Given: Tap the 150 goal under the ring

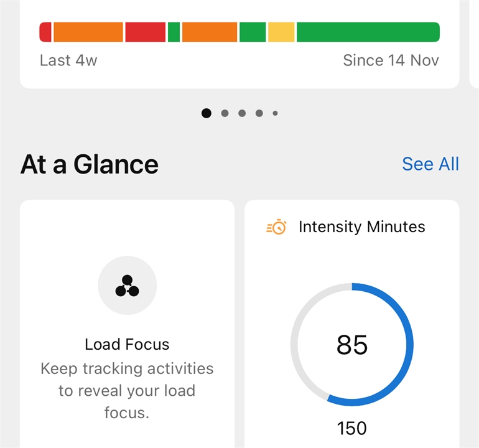Looking at the screenshot, I should (x=352, y=428).
